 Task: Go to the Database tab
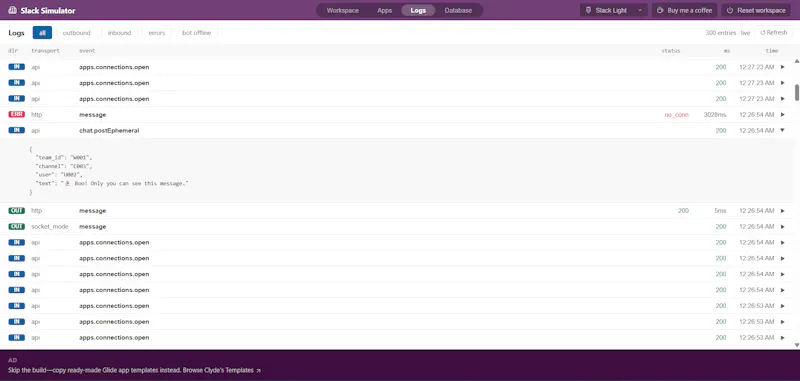458,10
